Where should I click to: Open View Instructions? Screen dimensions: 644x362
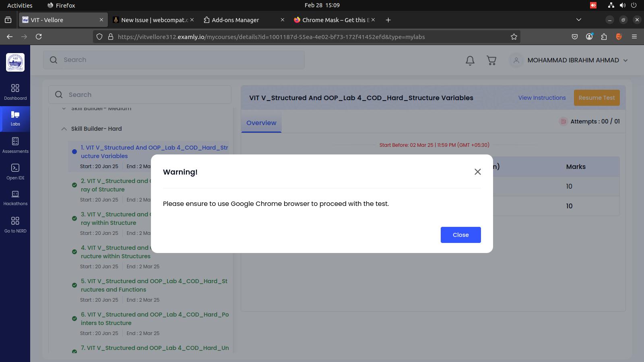[542, 97]
